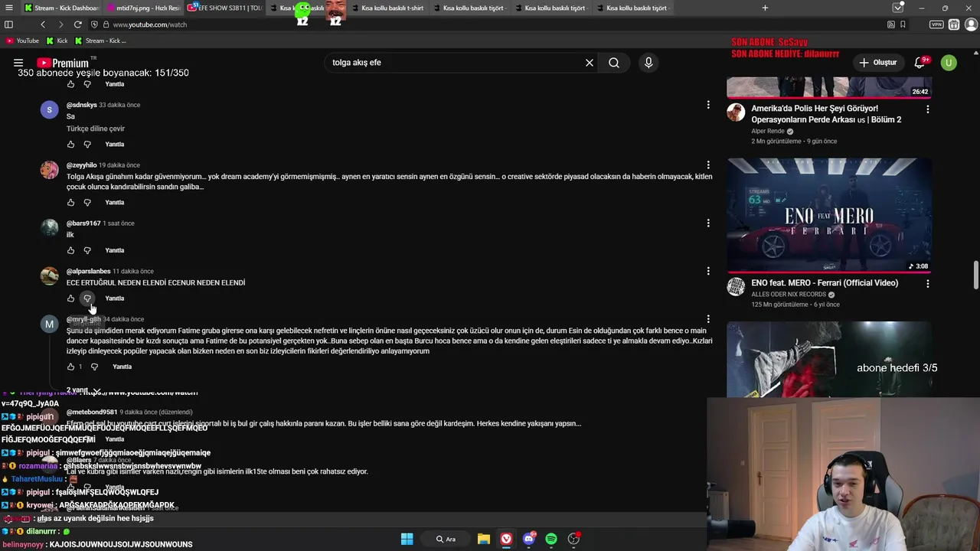The height and width of the screenshot is (551, 980).
Task: Open the taskbar Ara search box
Action: click(446, 539)
